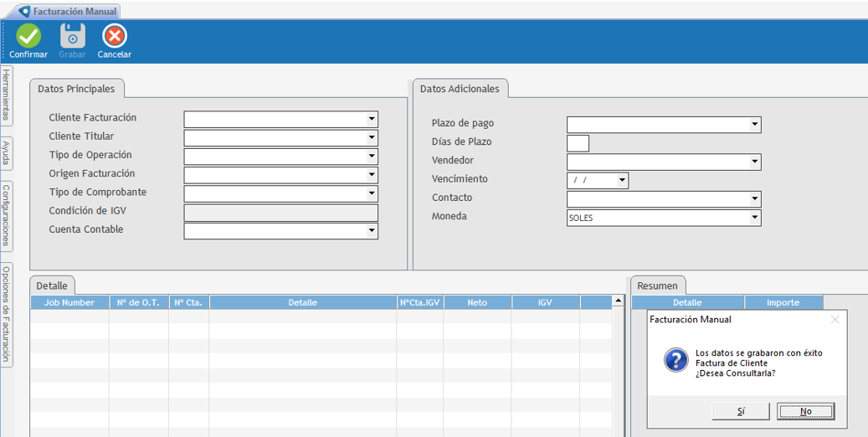Click the Neto column header

click(x=477, y=302)
